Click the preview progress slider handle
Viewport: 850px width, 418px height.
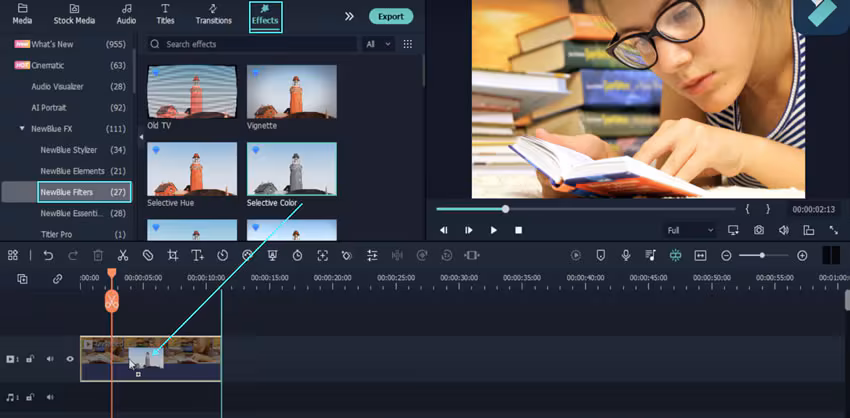coord(505,209)
